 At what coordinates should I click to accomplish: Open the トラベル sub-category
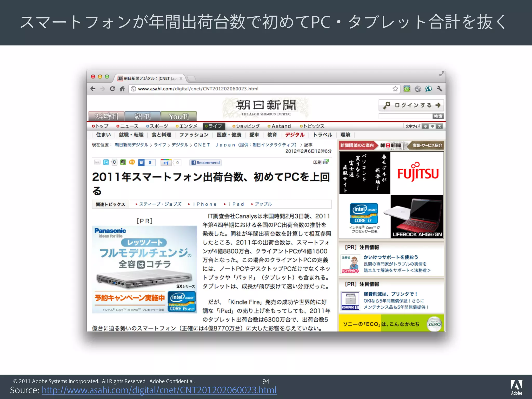(323, 135)
